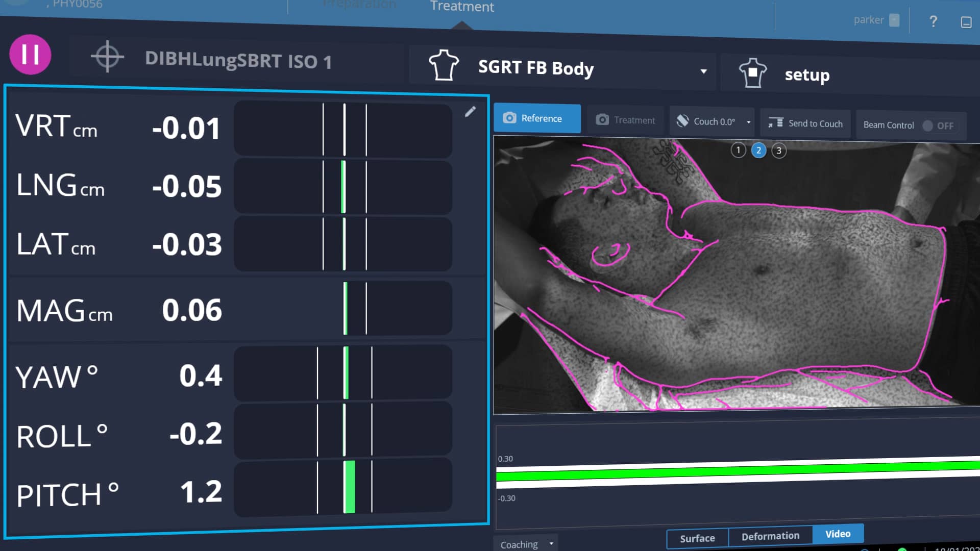Viewport: 980px width, 551px height.
Task: Click the setup torso icon
Action: 753,73
